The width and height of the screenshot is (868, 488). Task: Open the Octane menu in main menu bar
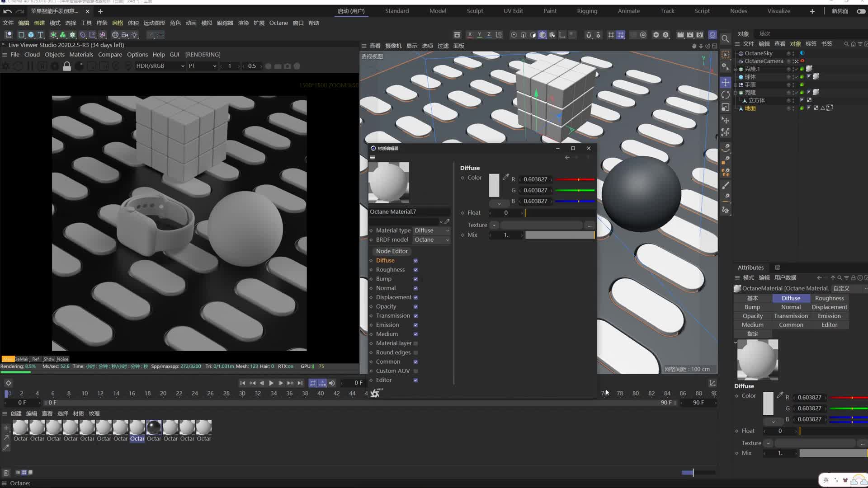click(278, 23)
